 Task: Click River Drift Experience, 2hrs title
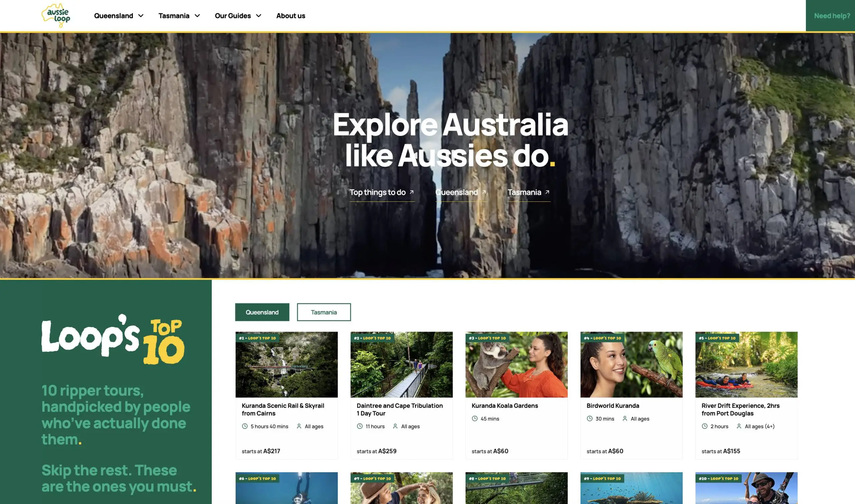(740, 409)
